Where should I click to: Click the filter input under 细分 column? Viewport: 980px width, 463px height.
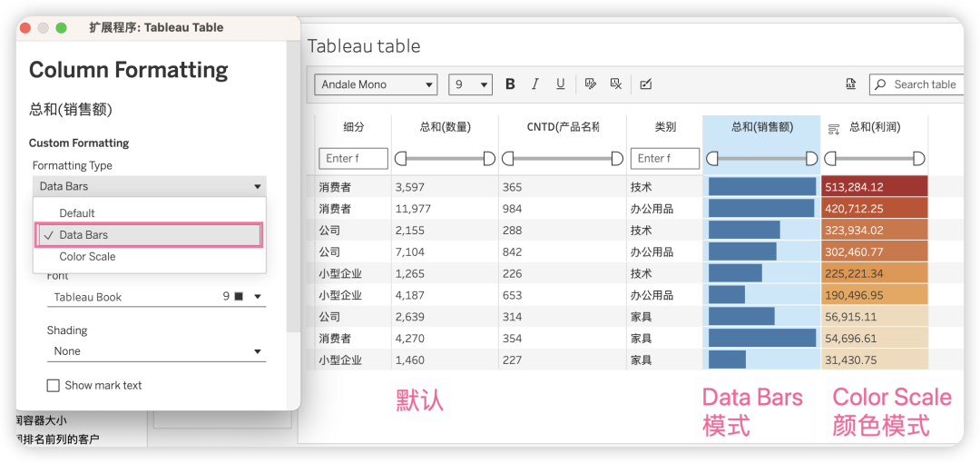click(353, 159)
